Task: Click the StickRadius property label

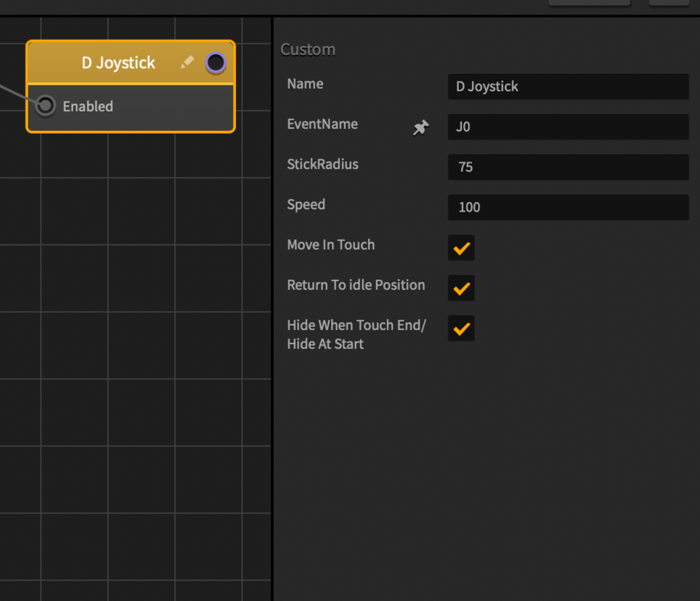Action: (322, 164)
